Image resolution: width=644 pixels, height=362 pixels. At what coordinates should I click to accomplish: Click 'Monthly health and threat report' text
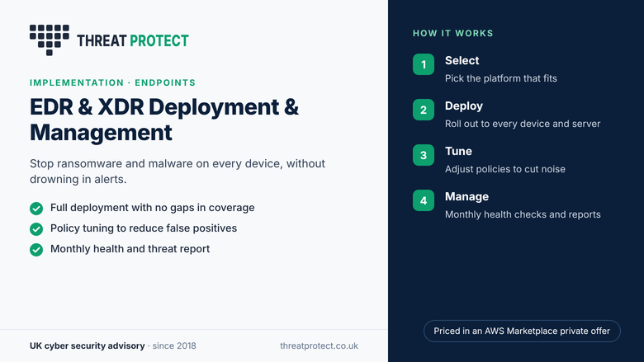click(x=130, y=249)
